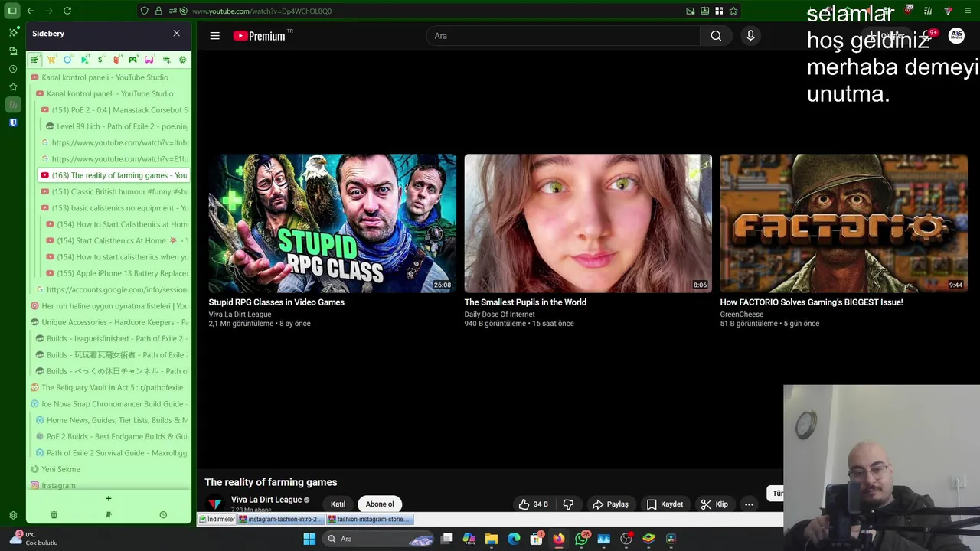Click the clock icon at Sidebery bottom bar
This screenshot has height=551, width=980.
click(163, 515)
